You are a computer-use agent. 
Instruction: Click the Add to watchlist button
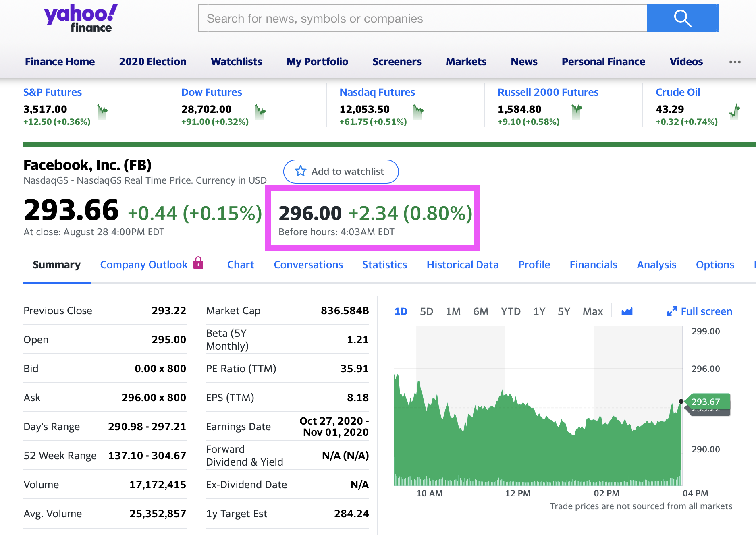click(341, 172)
